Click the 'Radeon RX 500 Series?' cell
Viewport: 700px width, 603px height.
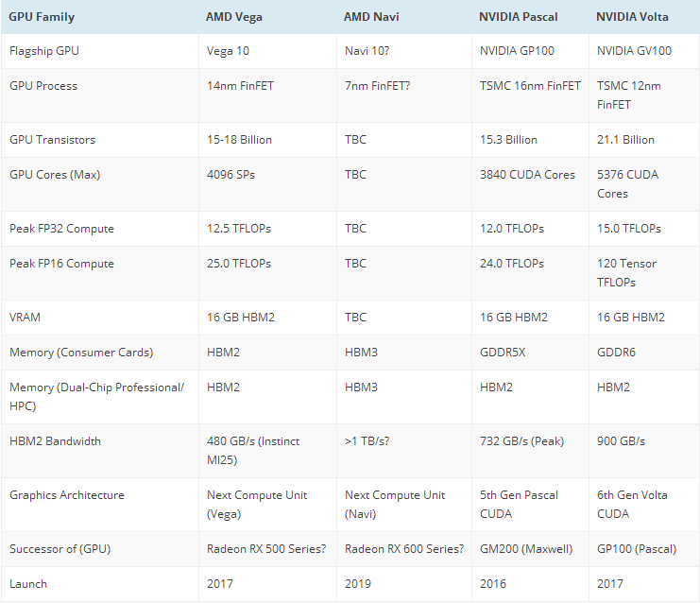coord(266,549)
